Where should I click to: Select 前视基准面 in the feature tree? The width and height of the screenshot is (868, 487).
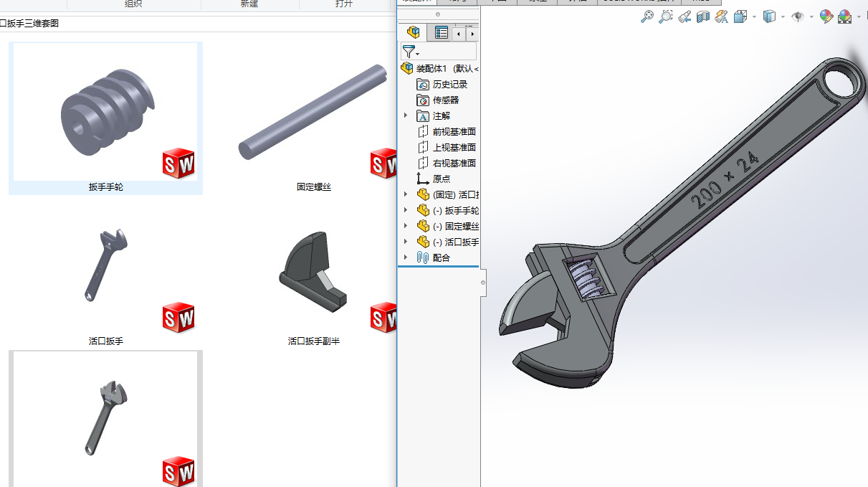coord(454,131)
